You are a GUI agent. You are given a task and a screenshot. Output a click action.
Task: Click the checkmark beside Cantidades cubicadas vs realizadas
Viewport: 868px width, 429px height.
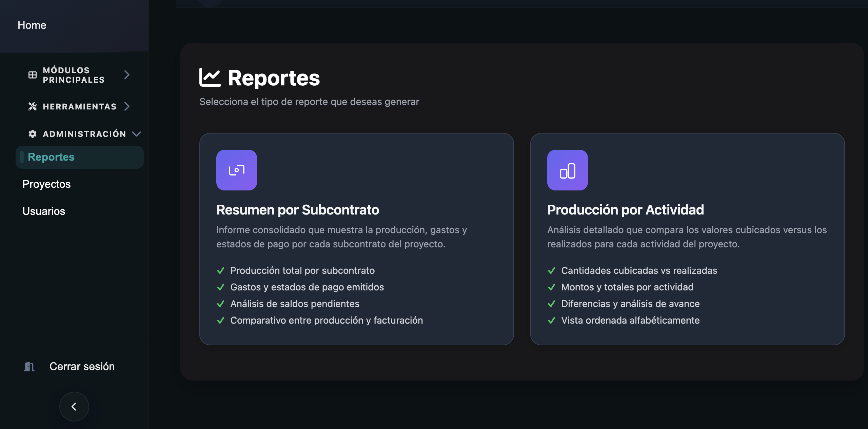coord(552,270)
